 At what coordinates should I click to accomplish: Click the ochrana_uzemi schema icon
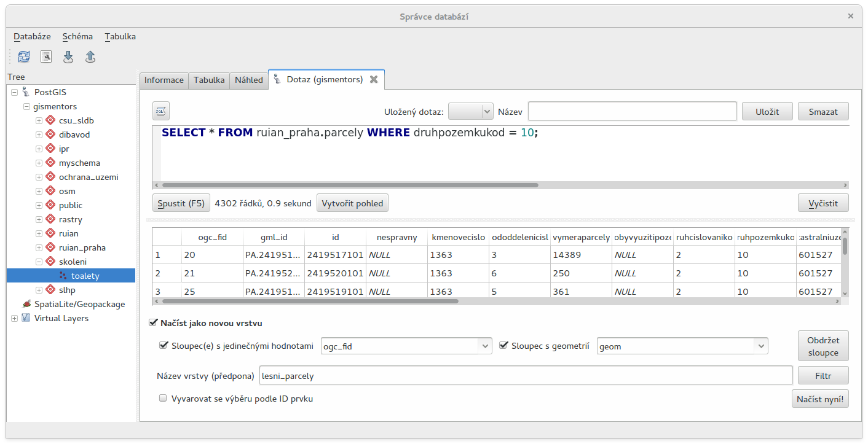[50, 177]
